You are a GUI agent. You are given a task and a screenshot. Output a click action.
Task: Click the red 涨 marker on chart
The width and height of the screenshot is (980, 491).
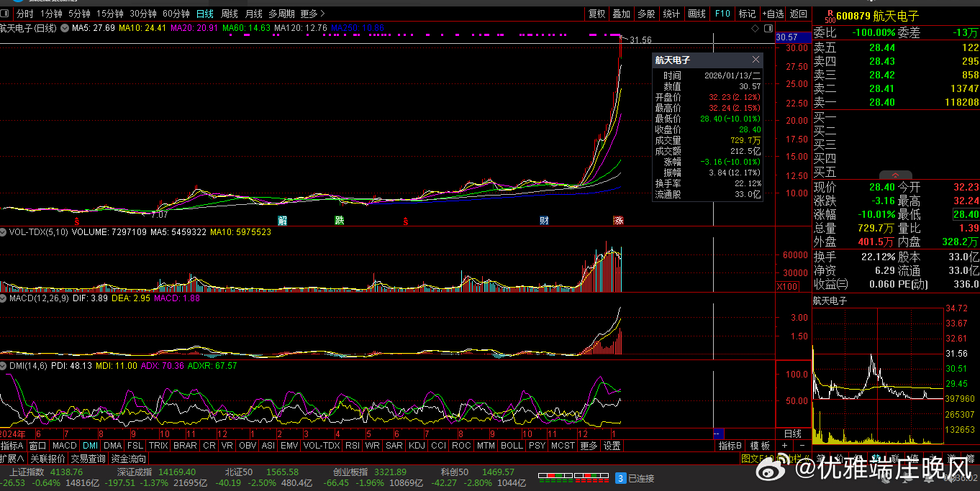(618, 220)
